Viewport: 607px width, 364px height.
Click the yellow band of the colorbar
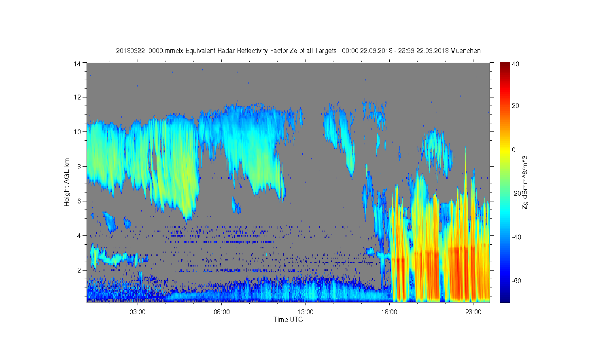505,152
